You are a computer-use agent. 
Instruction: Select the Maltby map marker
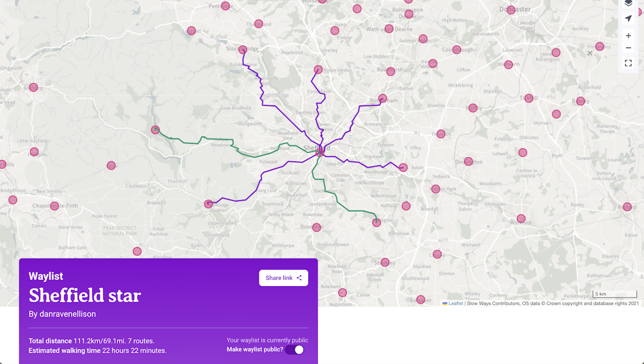click(x=473, y=108)
